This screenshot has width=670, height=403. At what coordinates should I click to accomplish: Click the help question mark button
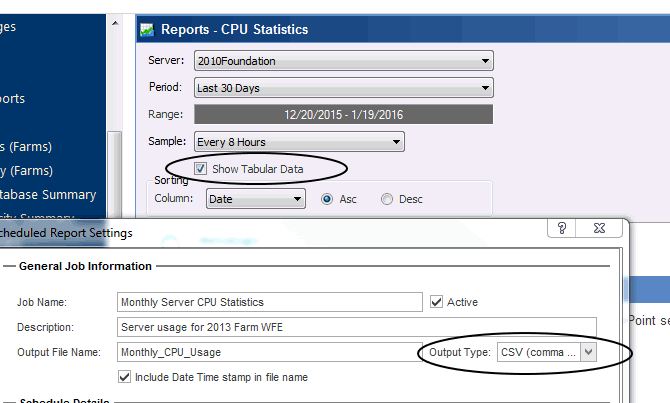(x=561, y=229)
